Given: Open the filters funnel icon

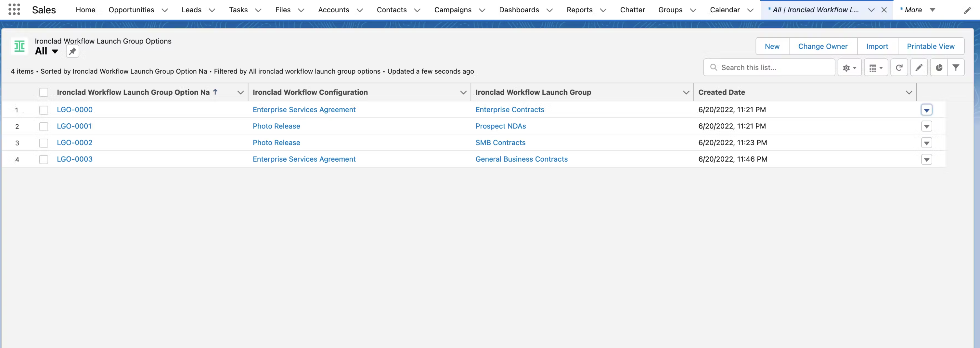Looking at the screenshot, I should pos(956,68).
